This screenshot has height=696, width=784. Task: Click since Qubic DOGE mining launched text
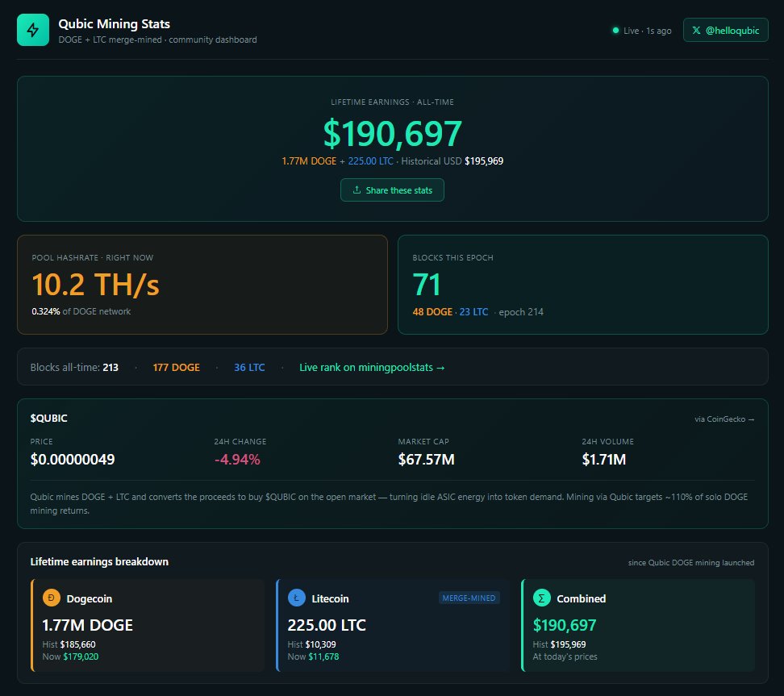(x=691, y=562)
